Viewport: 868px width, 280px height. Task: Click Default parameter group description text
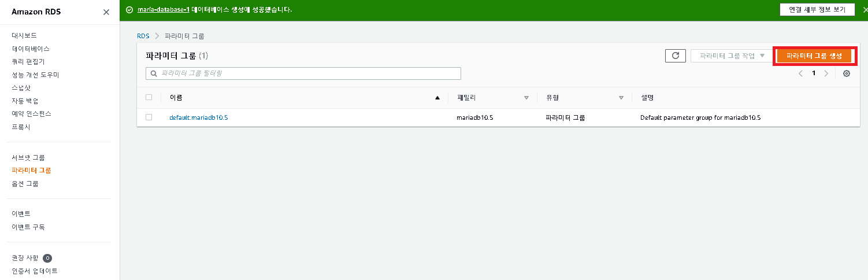click(700, 117)
